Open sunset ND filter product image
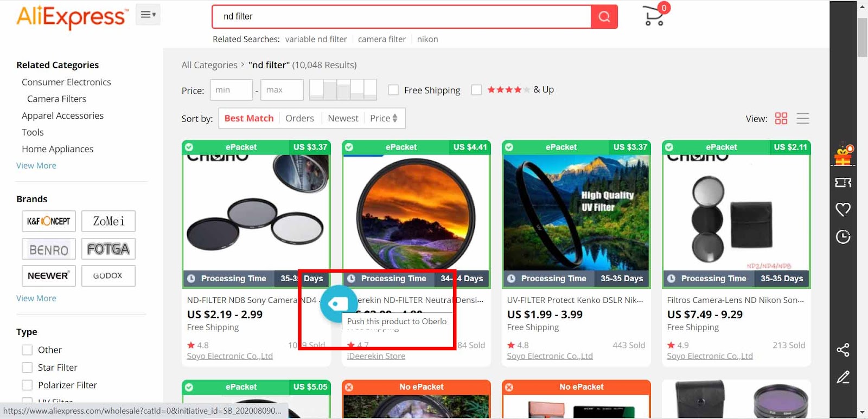 pos(416,212)
